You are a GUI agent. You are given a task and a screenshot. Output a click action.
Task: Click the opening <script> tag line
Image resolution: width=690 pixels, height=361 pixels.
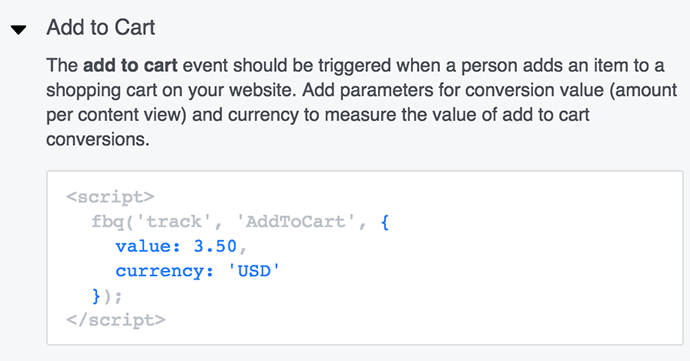click(x=110, y=197)
